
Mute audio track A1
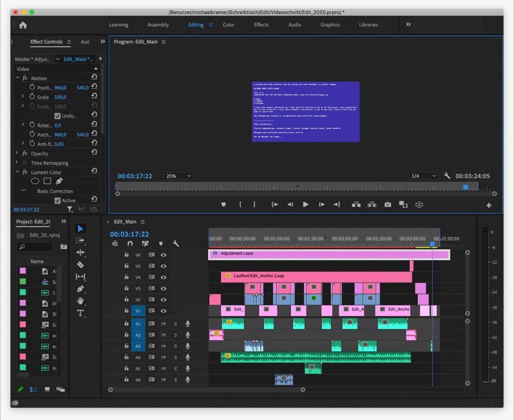point(163,324)
